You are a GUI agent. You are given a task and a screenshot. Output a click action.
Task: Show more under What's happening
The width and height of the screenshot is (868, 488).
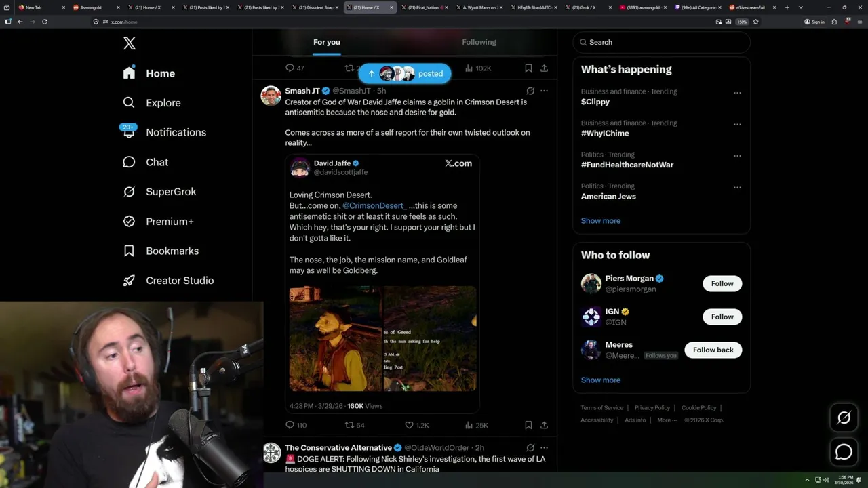(601, 221)
